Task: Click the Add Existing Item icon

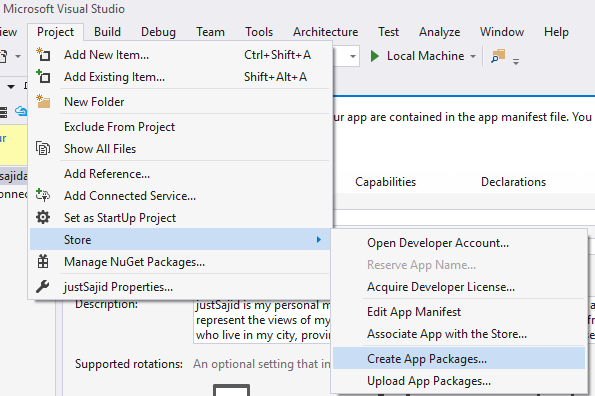Action: click(x=43, y=77)
